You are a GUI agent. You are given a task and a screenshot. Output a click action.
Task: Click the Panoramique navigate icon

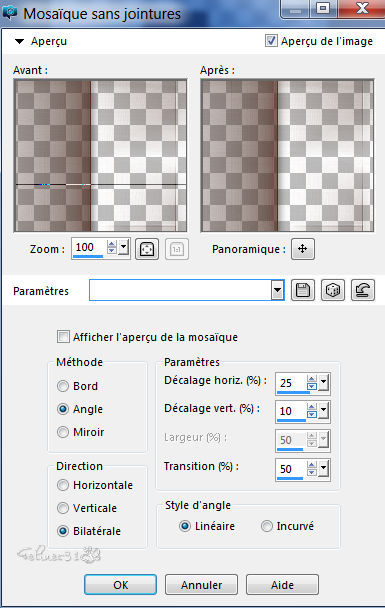[303, 249]
